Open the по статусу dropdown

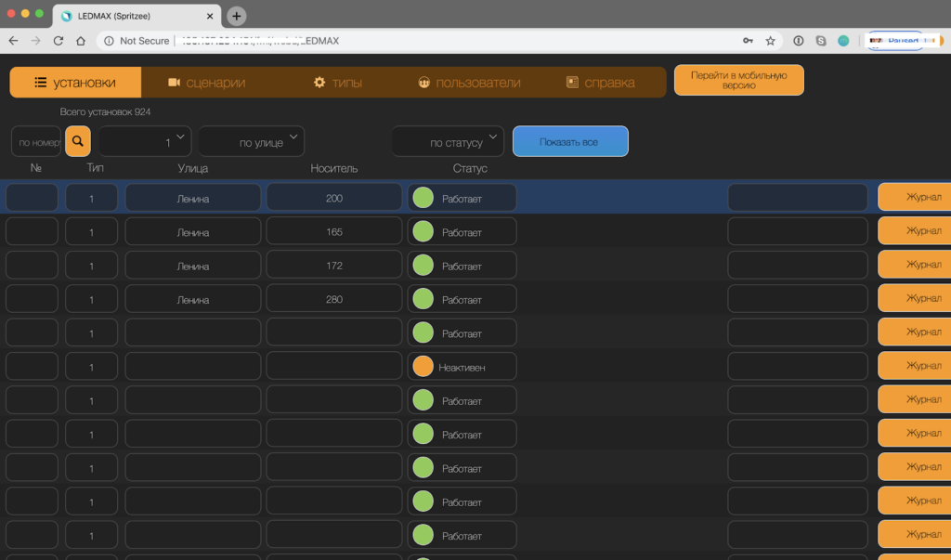click(x=448, y=141)
